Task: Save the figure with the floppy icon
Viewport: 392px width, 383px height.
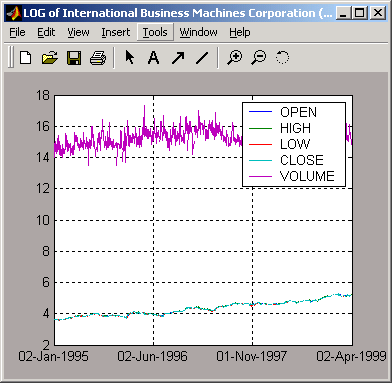Action: (74, 58)
